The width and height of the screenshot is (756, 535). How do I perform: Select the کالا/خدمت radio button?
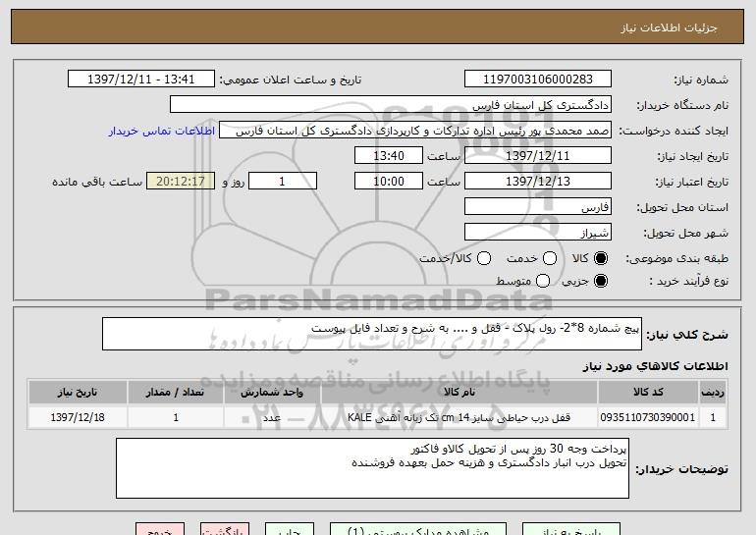484,258
